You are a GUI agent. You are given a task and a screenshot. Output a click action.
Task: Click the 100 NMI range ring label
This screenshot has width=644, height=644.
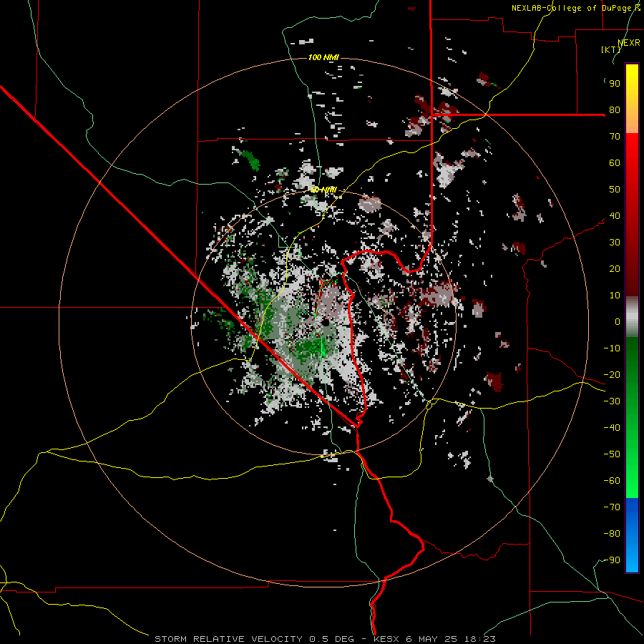323,57
